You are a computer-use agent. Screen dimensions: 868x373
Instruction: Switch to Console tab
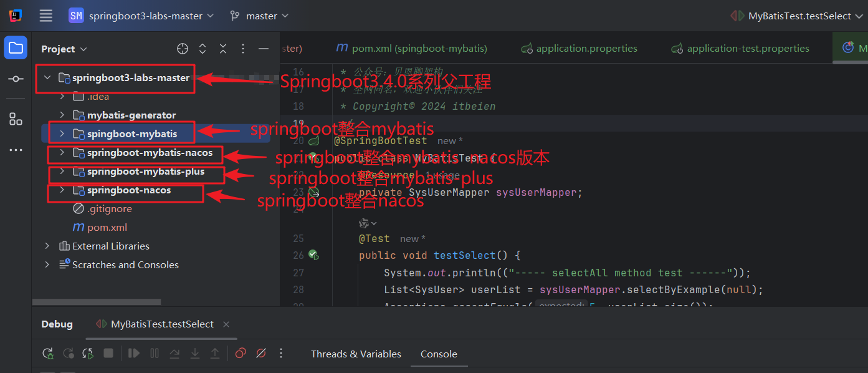tap(439, 354)
